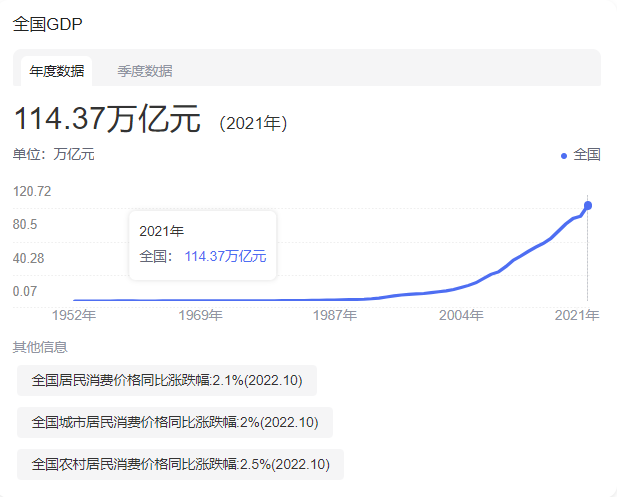The image size is (617, 497).
Task: Click the tooltip's 114.37万亿元 value
Action: [225, 257]
